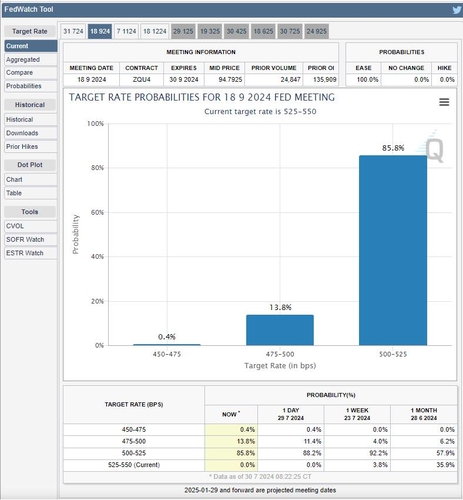
Task: Select the 18 625 meeting tab
Action: click(x=263, y=31)
